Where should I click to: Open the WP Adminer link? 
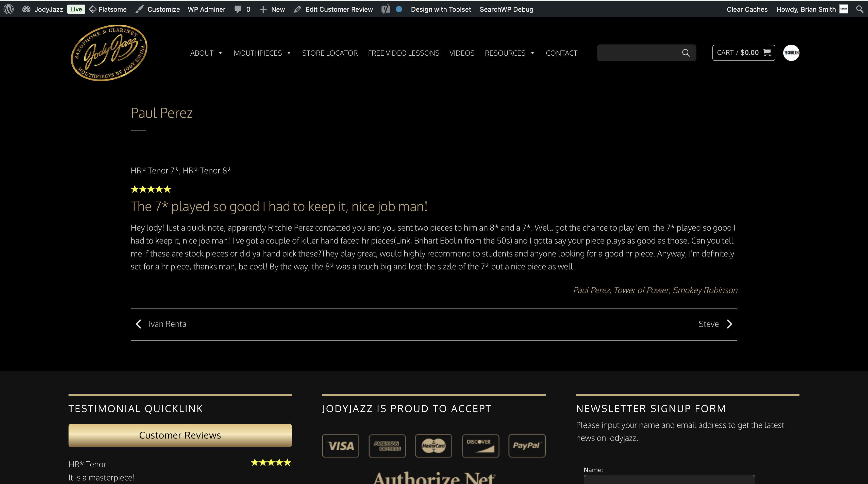click(207, 9)
